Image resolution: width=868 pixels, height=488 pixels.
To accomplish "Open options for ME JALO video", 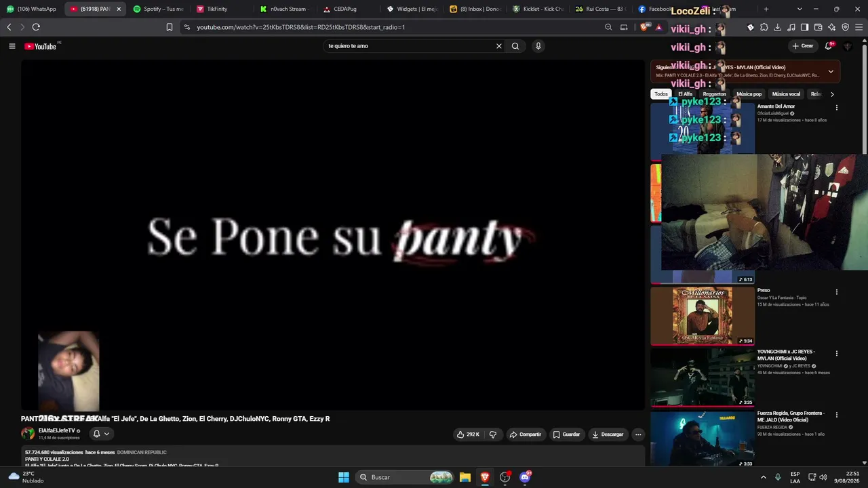I will [836, 415].
